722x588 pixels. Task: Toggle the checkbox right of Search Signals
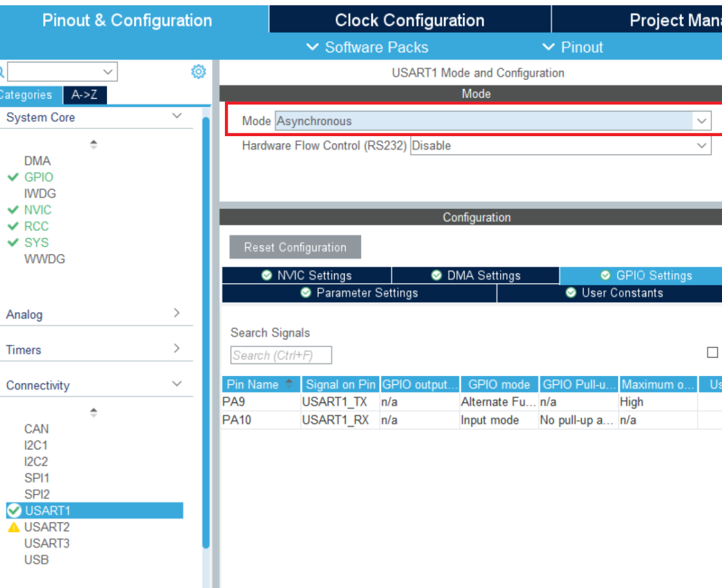(712, 353)
